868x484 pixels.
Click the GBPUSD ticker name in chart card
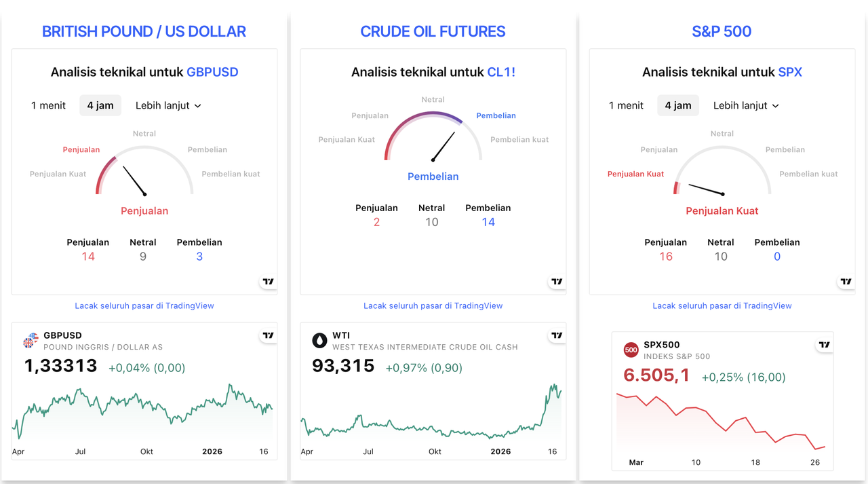pyautogui.click(x=62, y=335)
